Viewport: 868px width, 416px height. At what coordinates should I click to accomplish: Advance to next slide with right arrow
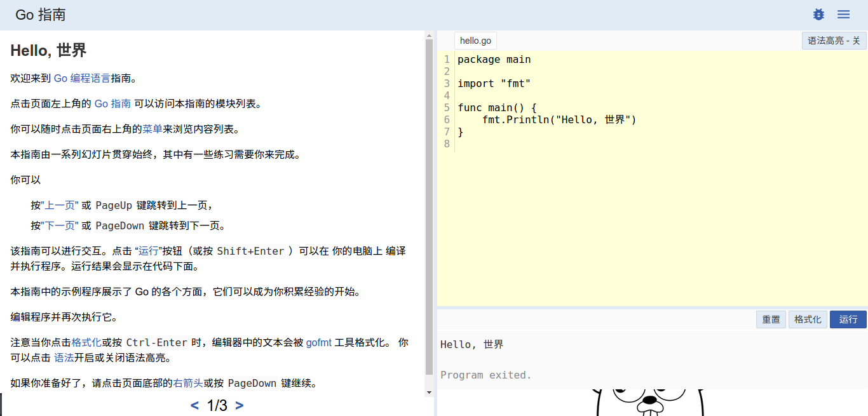coord(240,405)
